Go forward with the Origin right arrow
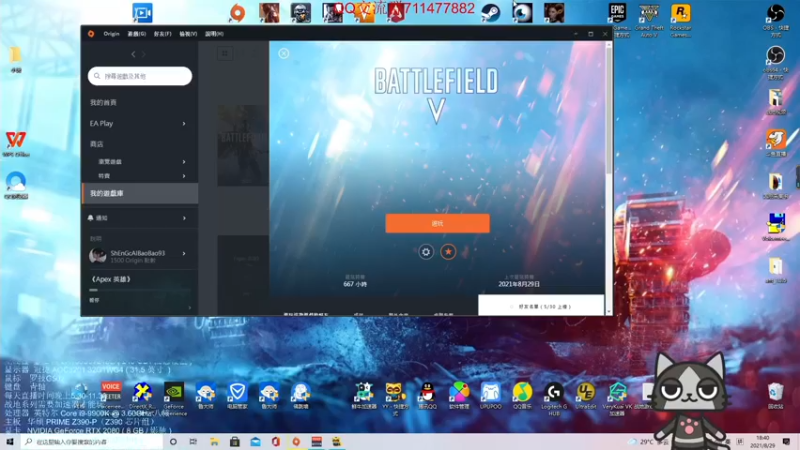Screen dimensions: 800x450 144,54
